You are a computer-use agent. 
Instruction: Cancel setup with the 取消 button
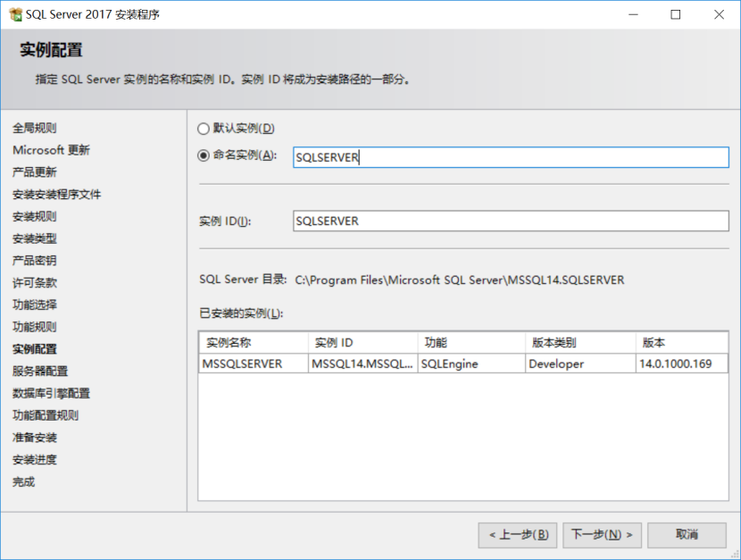[x=686, y=535]
